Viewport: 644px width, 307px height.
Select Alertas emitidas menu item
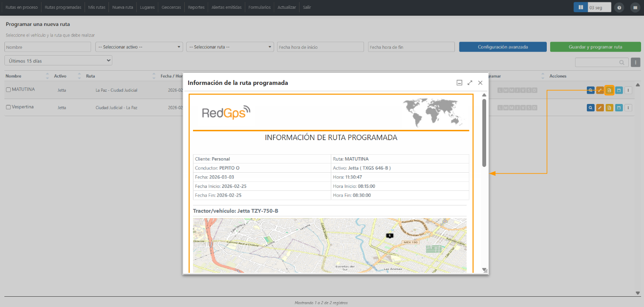tap(227, 7)
